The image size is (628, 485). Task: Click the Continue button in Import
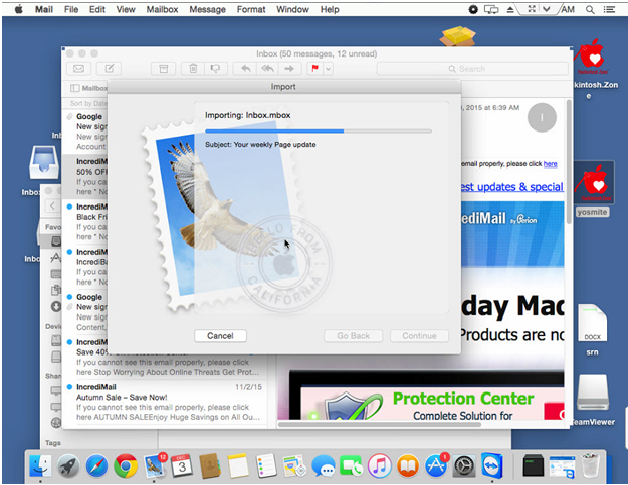coord(419,336)
